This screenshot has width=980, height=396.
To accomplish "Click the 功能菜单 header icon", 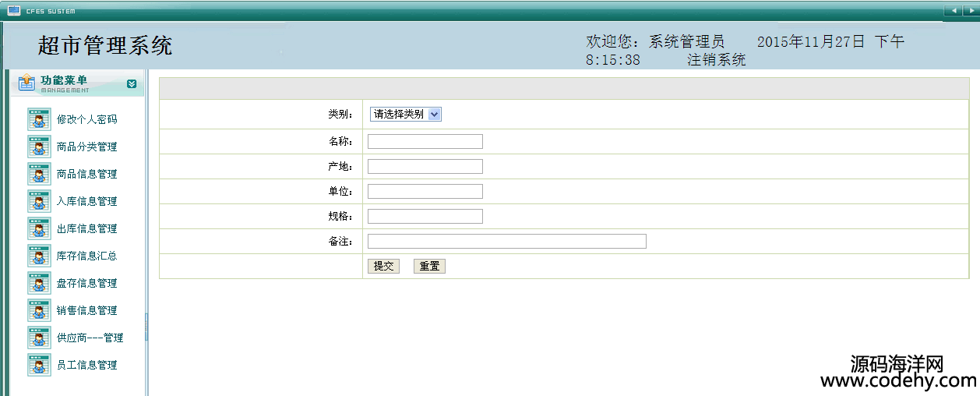I will click(x=26, y=83).
